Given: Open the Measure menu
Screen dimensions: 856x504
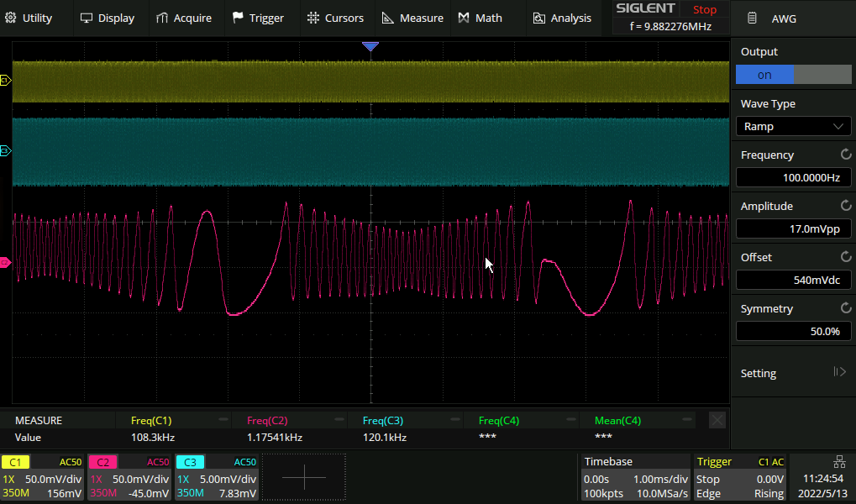Looking at the screenshot, I should click(x=412, y=18).
